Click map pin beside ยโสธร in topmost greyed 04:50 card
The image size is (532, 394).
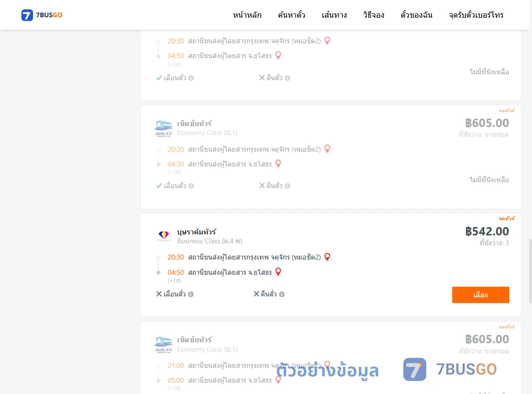278,55
